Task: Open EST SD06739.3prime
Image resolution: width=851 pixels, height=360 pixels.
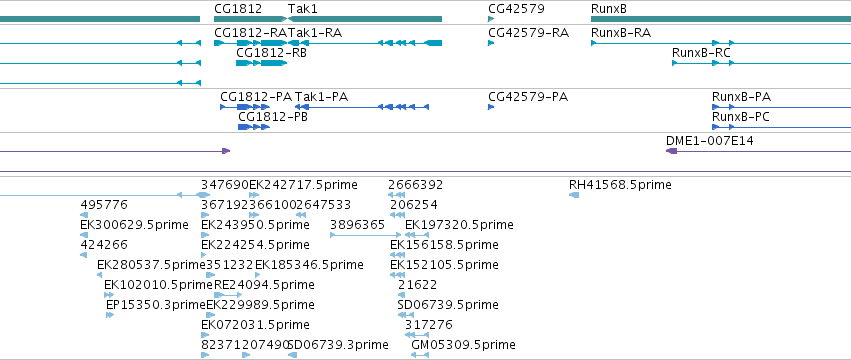Action: (x=338, y=345)
